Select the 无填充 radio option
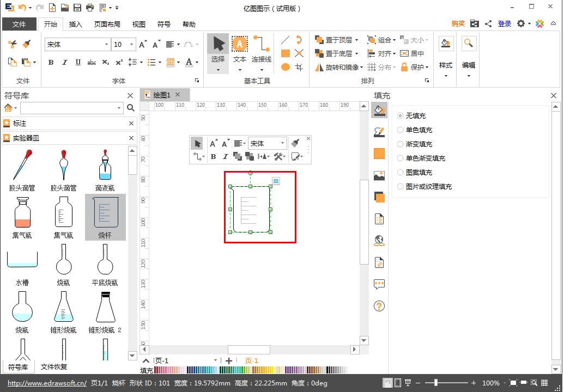Image resolution: width=564 pixels, height=392 pixels. 401,115
